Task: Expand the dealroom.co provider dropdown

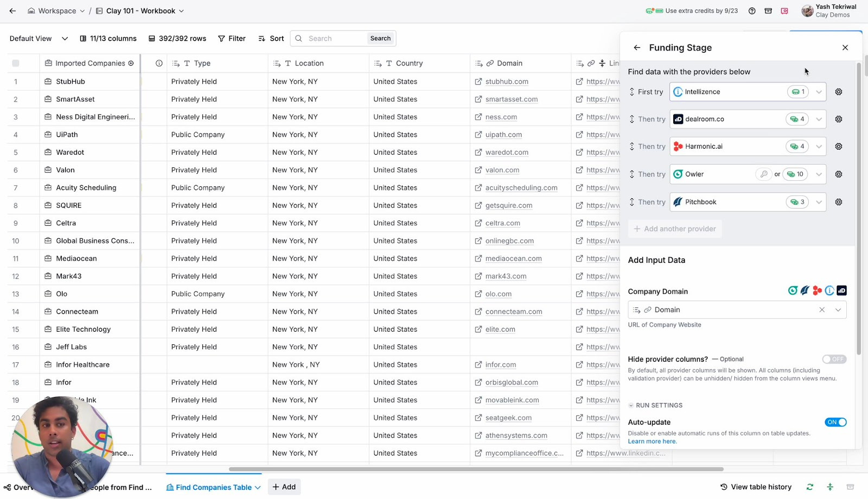Action: 819,119
